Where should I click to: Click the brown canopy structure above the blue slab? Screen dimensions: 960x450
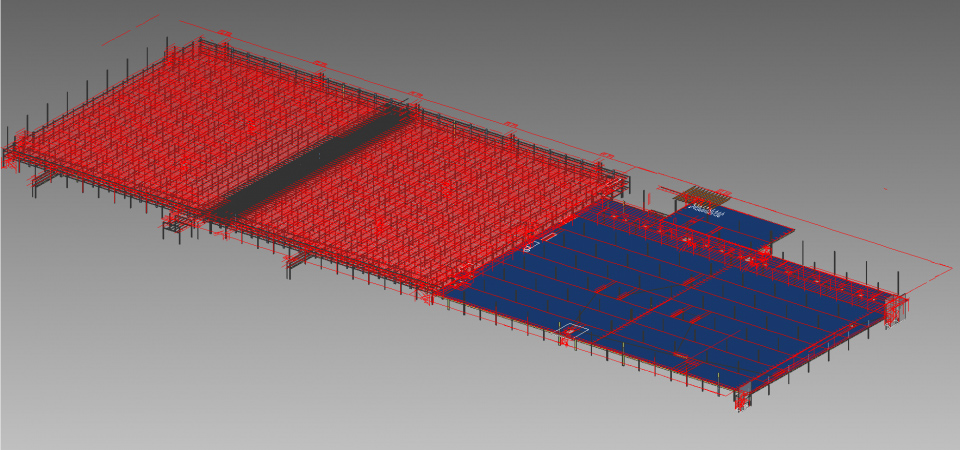[697, 195]
